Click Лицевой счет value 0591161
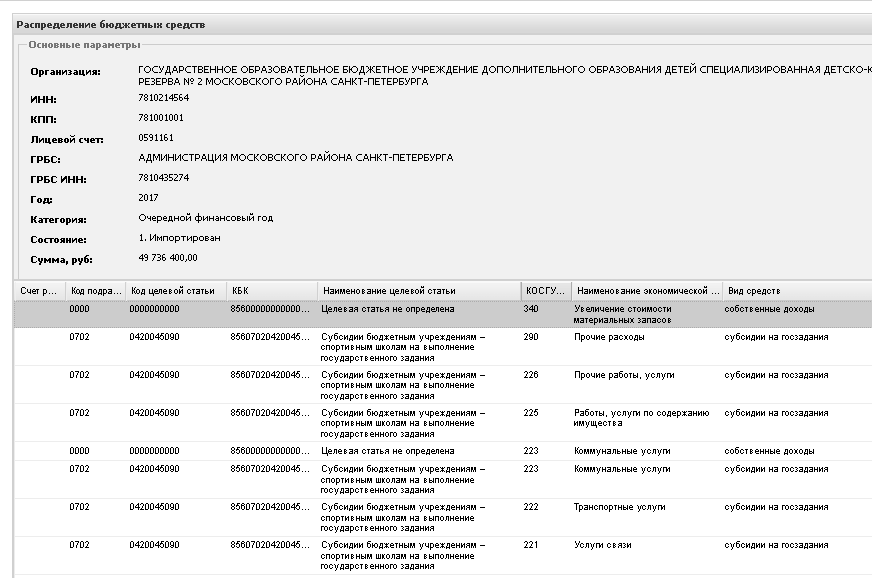The width and height of the screenshot is (872, 578). [156, 138]
